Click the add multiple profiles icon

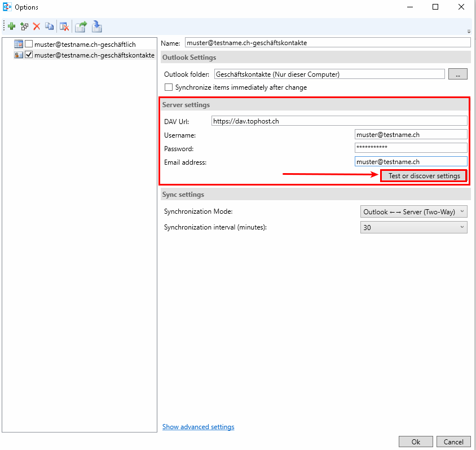coord(24,26)
